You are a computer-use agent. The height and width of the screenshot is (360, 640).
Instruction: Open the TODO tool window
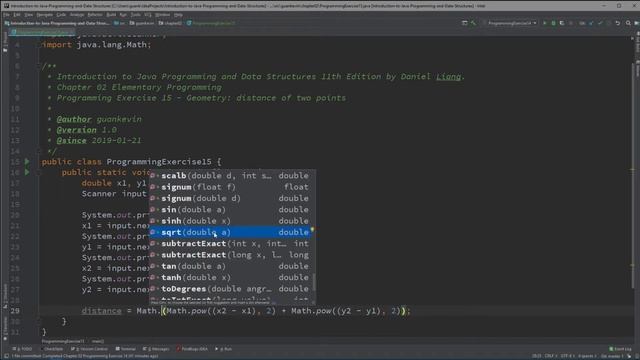pyautogui.click(x=22, y=349)
